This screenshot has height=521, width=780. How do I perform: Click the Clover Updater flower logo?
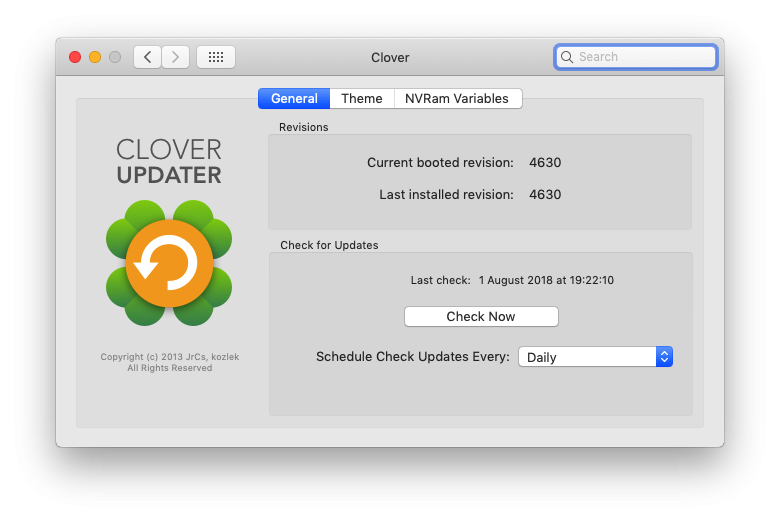(169, 263)
